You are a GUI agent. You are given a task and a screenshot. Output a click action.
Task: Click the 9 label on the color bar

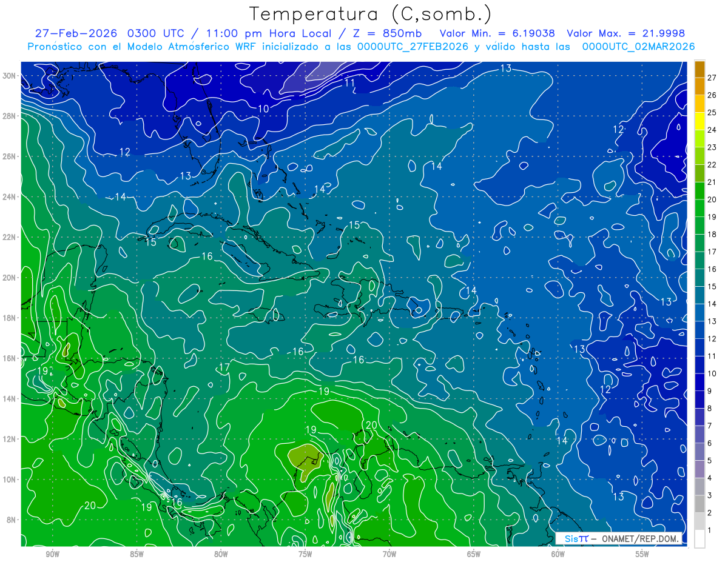(x=710, y=391)
